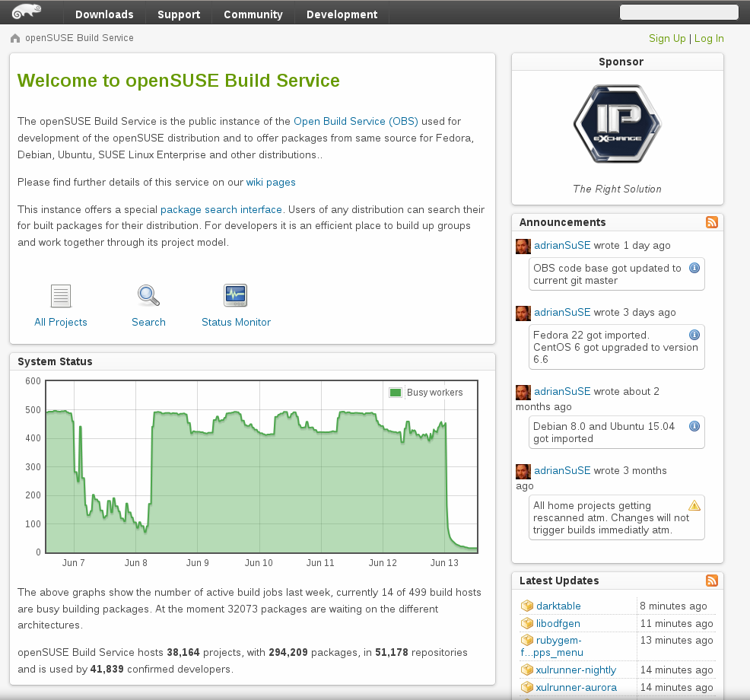The height and width of the screenshot is (700, 750).
Task: Click the 'Welcome to openSUSE Build Service' heading
Action: 179,81
